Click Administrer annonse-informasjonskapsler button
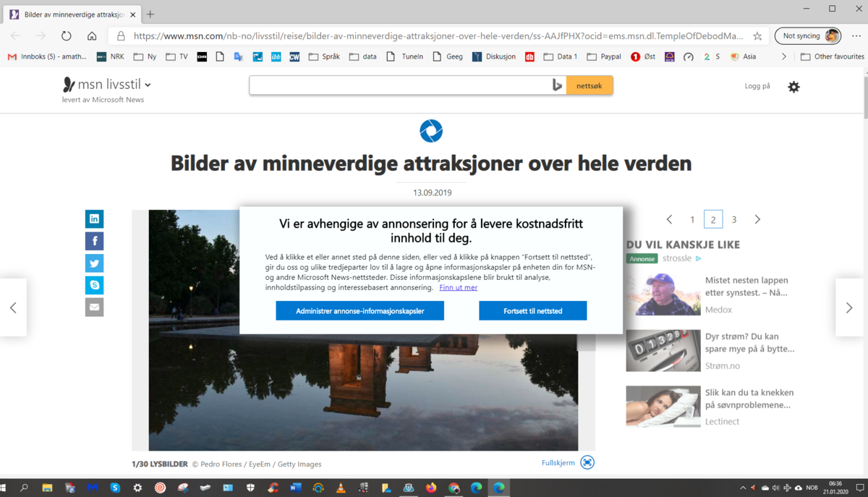 [359, 311]
